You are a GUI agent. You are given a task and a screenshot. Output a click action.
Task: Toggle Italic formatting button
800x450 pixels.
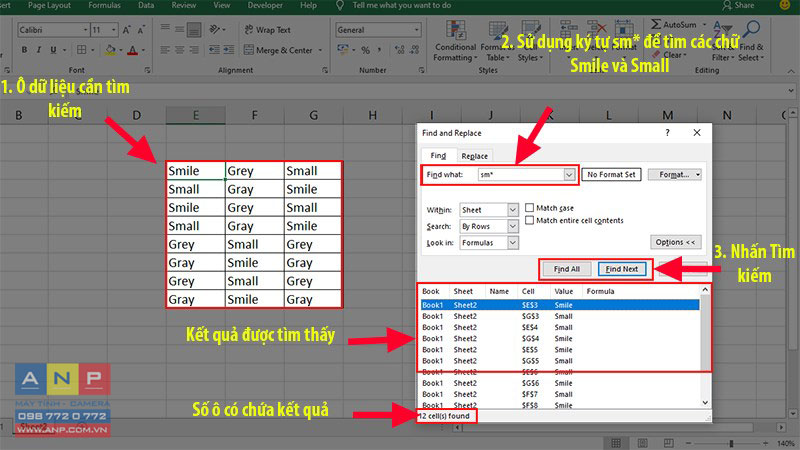tap(39, 50)
